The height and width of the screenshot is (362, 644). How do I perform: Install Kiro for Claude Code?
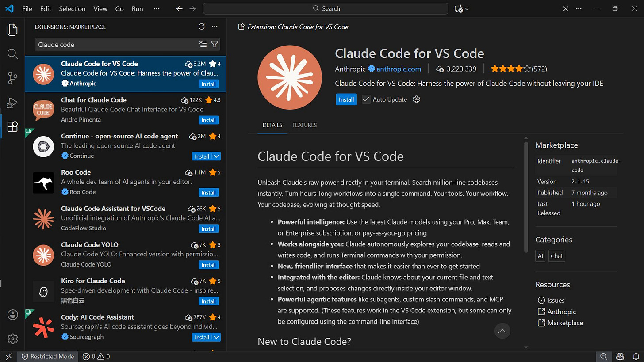208,301
